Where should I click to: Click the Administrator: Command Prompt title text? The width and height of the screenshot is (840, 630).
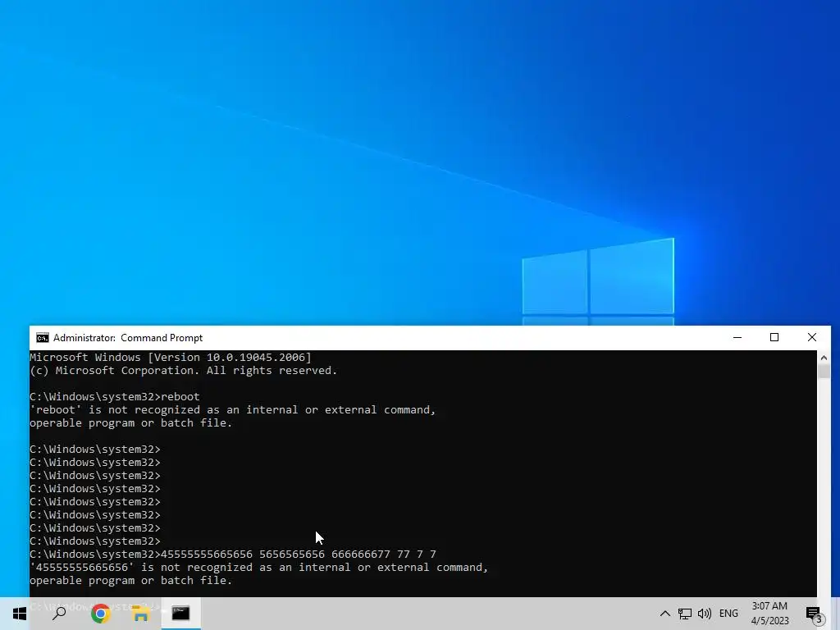(128, 338)
